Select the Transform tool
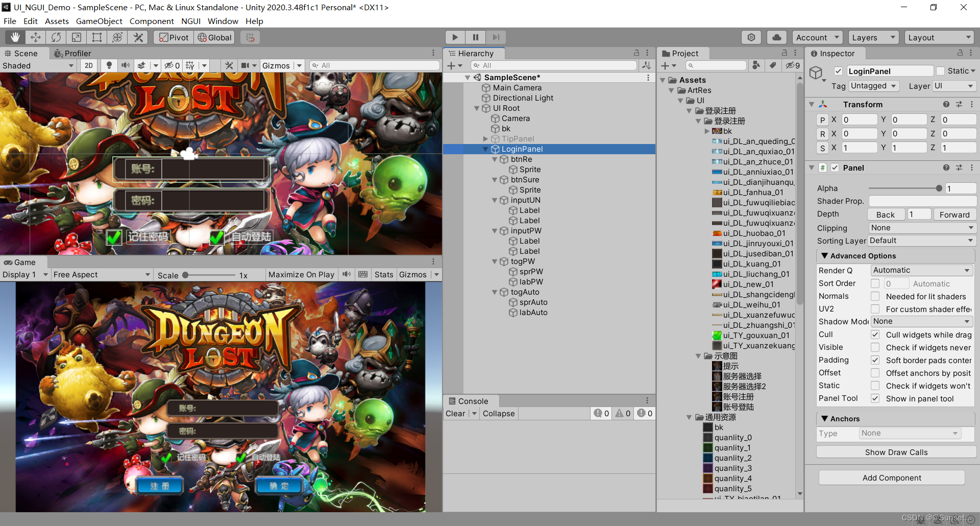 pyautogui.click(x=117, y=37)
